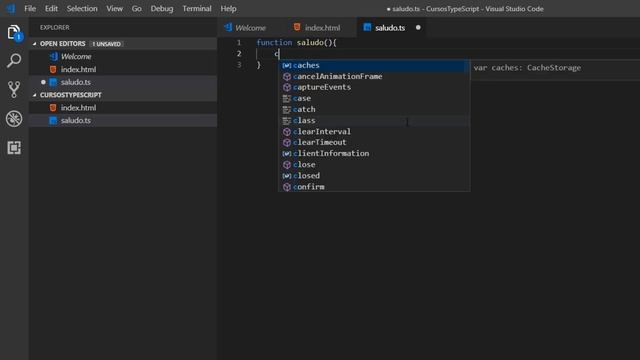
Task: Click line number 1 in the gutter
Action: [239, 42]
